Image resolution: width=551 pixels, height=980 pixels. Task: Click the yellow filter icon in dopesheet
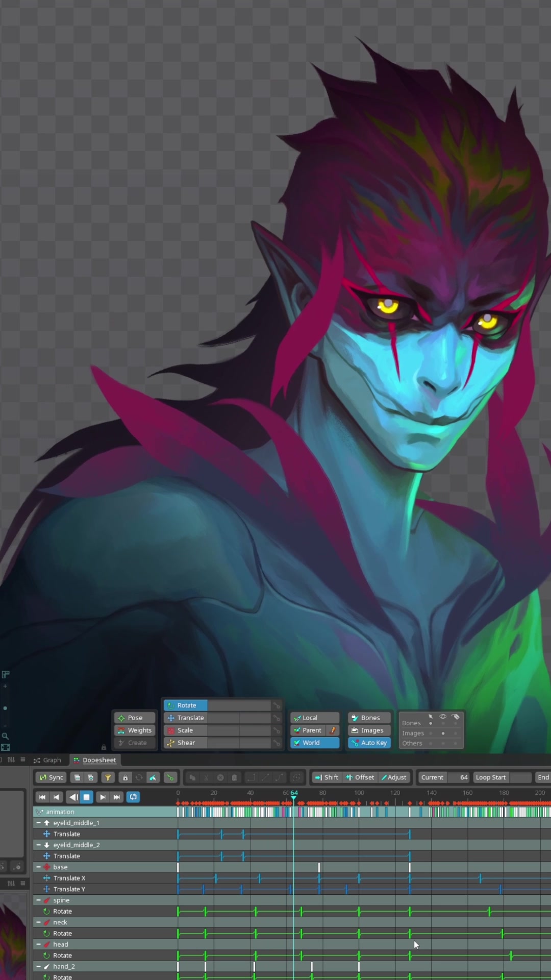(108, 777)
